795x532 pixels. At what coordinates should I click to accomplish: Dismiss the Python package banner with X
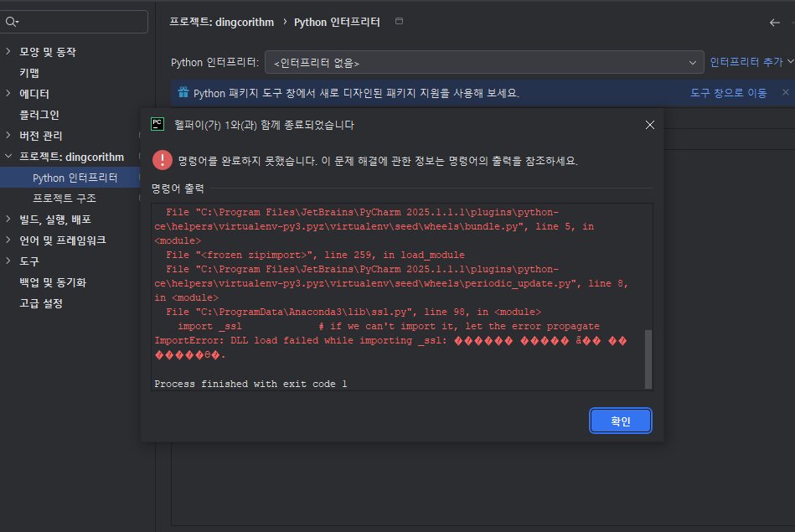786,92
